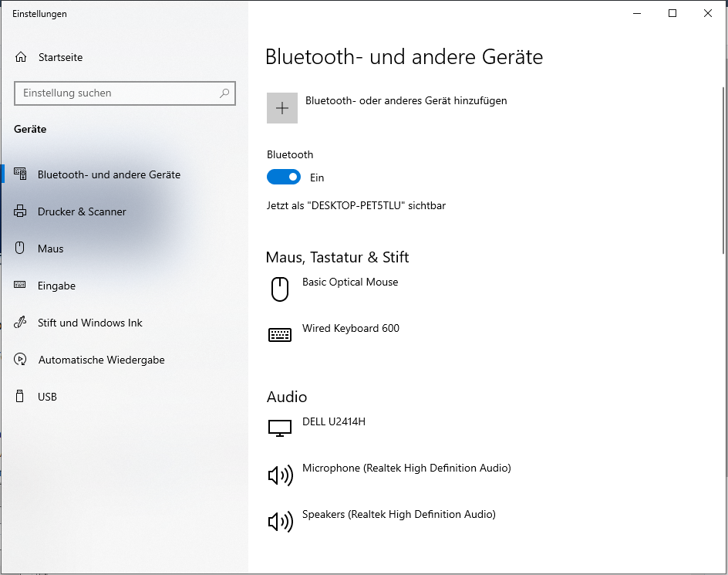Maximize the Einstellungen window

click(x=672, y=13)
